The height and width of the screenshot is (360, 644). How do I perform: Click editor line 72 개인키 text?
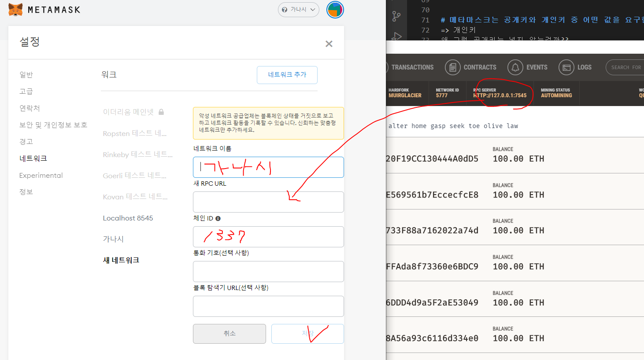(x=465, y=30)
